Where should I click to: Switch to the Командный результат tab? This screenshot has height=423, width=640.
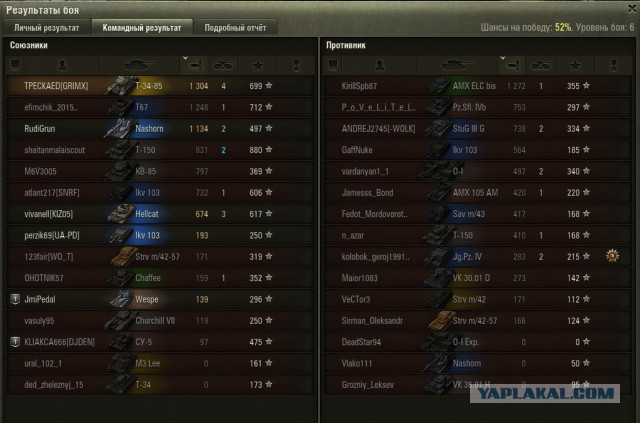(142, 28)
